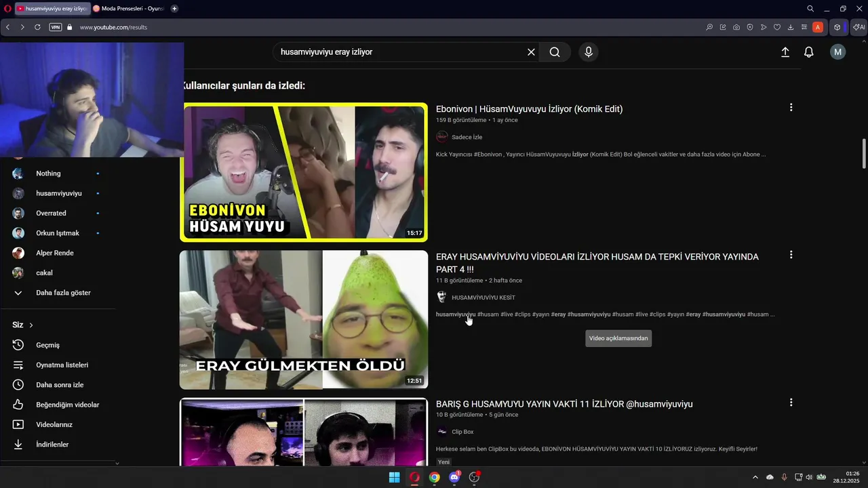Screen dimensions: 868x488
Task: Open Easy Setup sliders icon
Action: pyautogui.click(x=804, y=27)
